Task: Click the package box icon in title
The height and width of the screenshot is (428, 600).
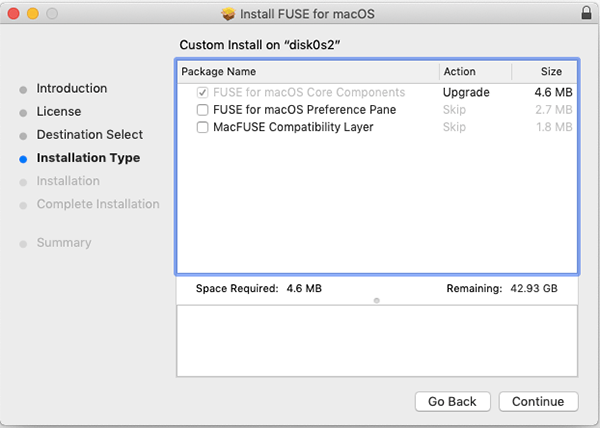Action: [x=228, y=14]
